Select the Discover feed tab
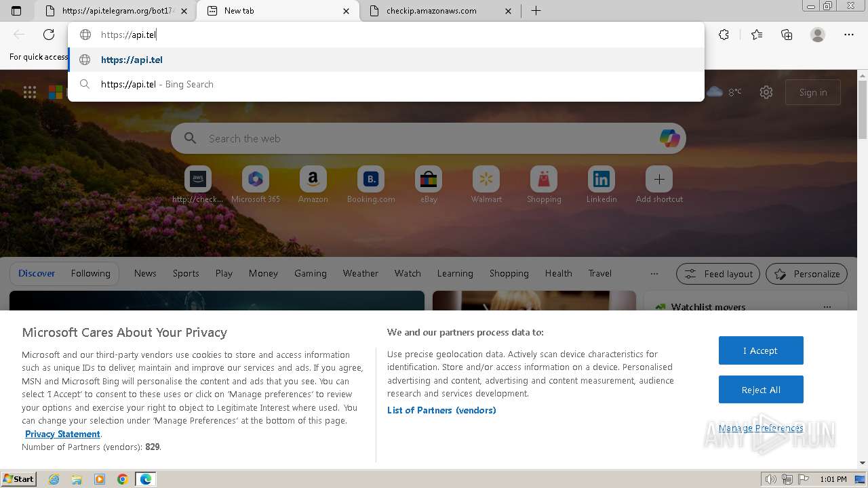868x488 pixels. tap(37, 273)
